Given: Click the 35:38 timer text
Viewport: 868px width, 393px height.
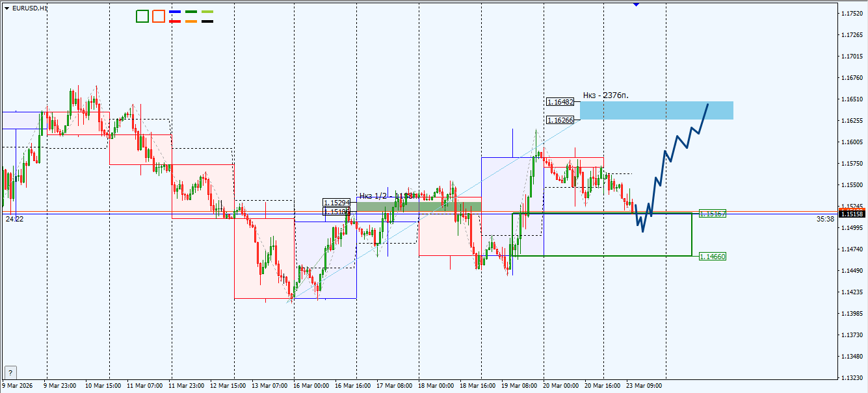Looking at the screenshot, I should pyautogui.click(x=825, y=220).
